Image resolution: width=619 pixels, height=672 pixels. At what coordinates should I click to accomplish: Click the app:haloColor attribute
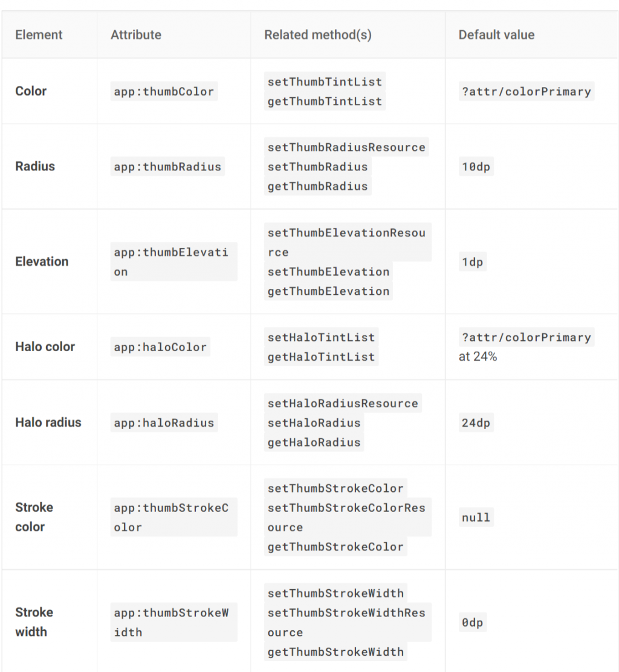point(160,347)
